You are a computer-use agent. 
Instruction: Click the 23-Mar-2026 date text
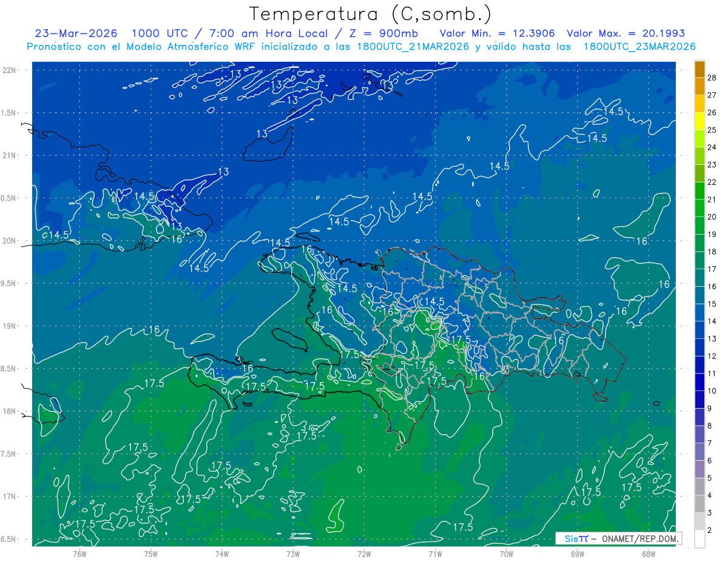click(x=76, y=33)
